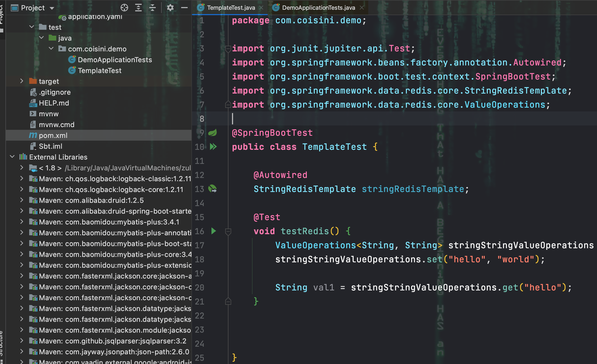Screen dimensions: 597x364
Task: Click the Spring leaf gutter icon on line 9
Action: coord(213,133)
